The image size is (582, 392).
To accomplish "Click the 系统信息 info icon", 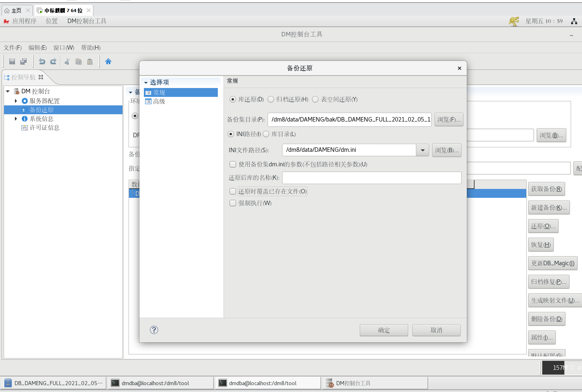I will click(25, 119).
